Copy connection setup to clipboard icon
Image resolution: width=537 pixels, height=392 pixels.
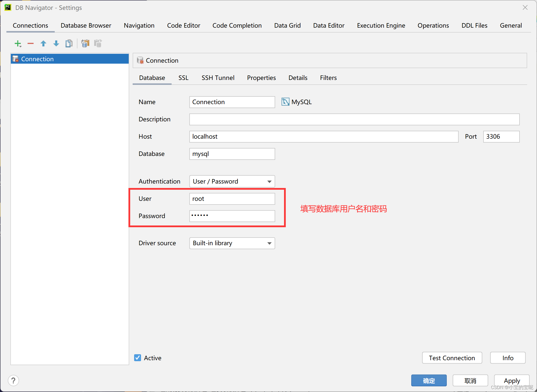point(85,43)
